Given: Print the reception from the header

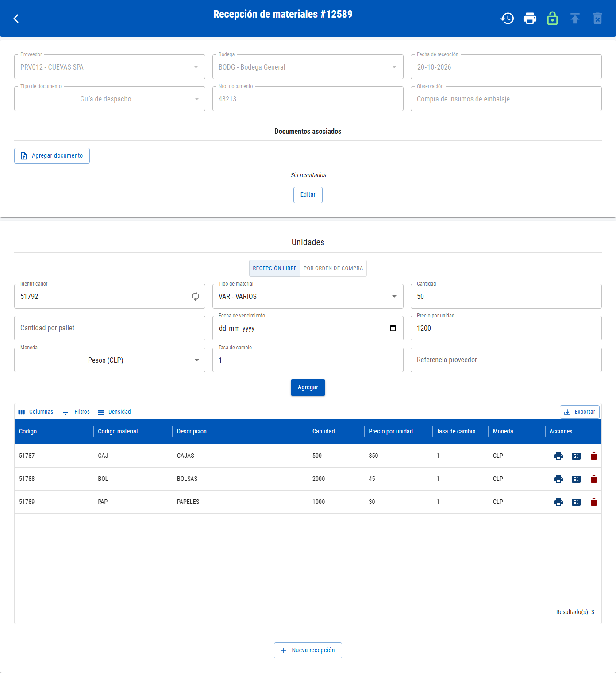Looking at the screenshot, I should pos(530,19).
